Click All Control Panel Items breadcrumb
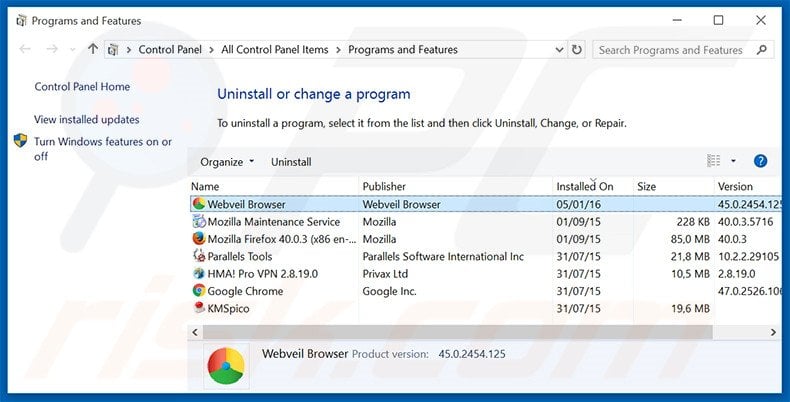The image size is (790, 402). [x=275, y=49]
